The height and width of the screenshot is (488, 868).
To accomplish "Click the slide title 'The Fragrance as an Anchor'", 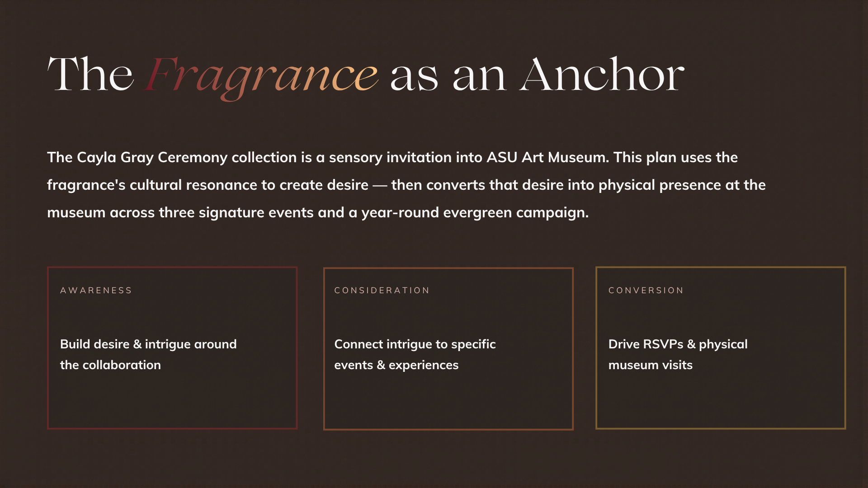I will (x=366, y=76).
